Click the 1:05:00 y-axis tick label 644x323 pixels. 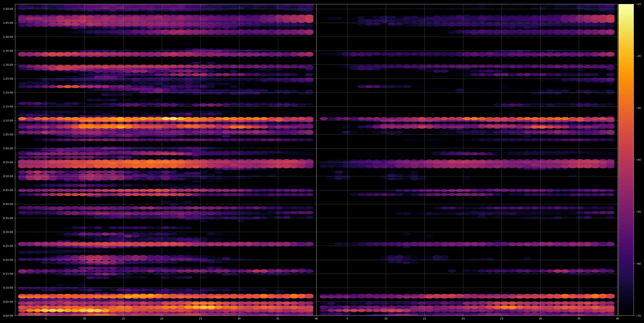coord(8,134)
